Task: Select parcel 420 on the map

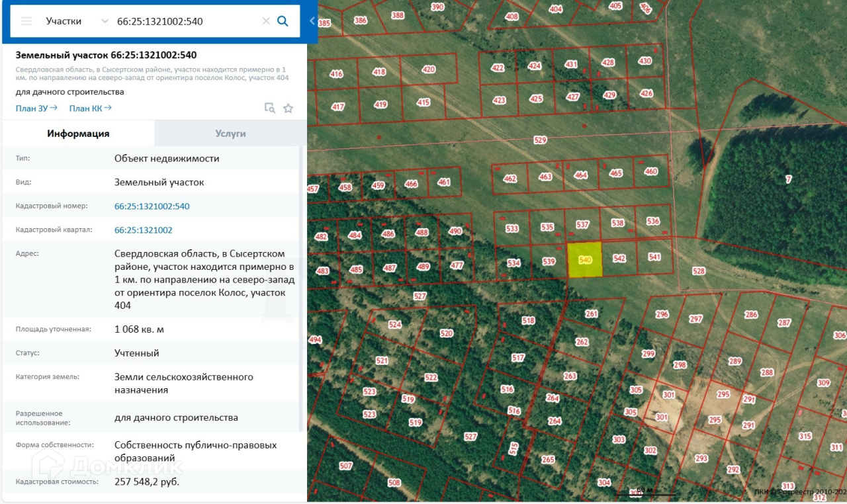Action: click(x=429, y=69)
